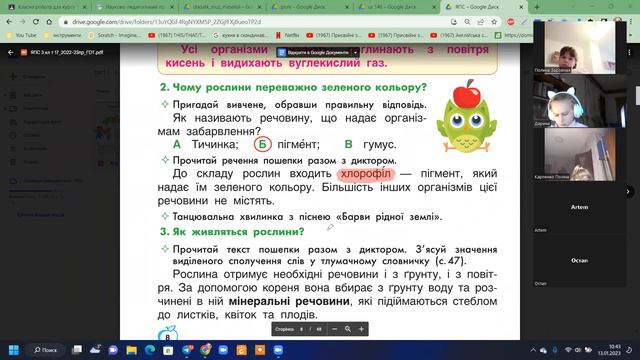
Task: Open the PDF file title in header
Action: pyautogui.click(x=67, y=53)
